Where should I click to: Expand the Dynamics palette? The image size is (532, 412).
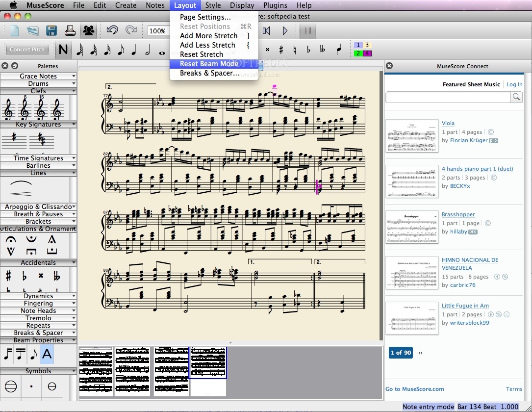[x=38, y=296]
